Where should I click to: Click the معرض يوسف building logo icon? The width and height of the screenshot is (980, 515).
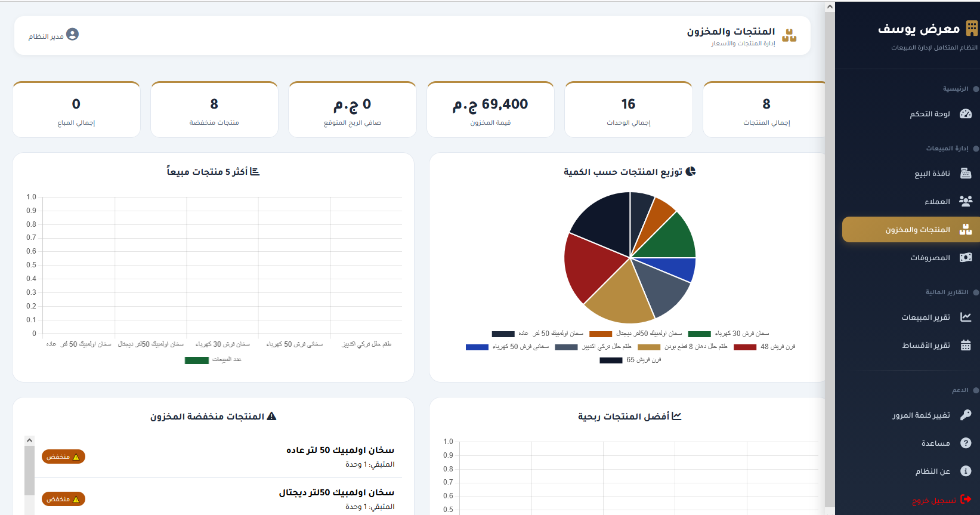pyautogui.click(x=972, y=28)
